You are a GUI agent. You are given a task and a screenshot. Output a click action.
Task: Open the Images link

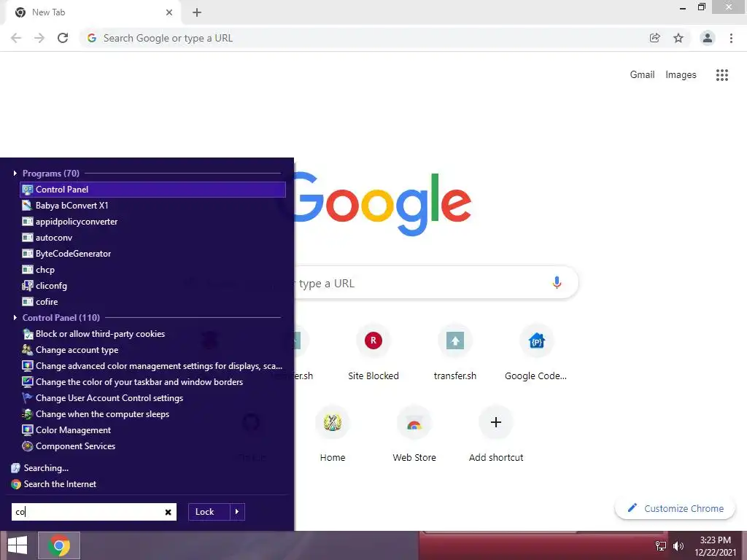[681, 75]
